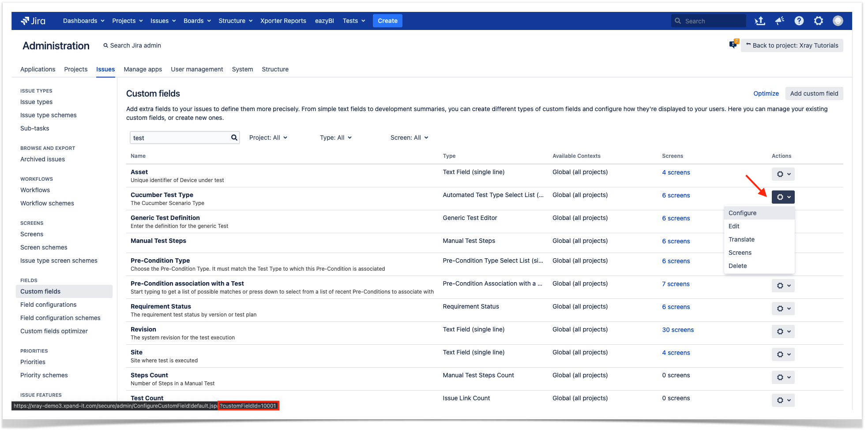Open Issue type screen schemes in sidebar

click(x=59, y=261)
